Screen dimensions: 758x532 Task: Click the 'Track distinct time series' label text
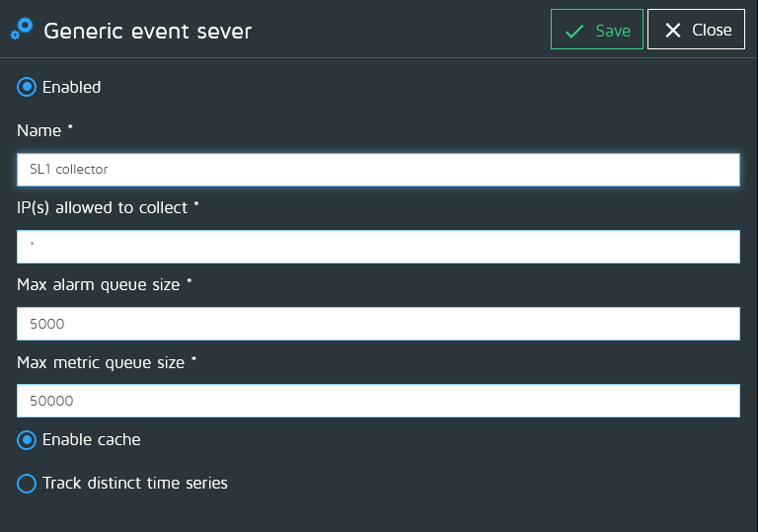pos(134,484)
